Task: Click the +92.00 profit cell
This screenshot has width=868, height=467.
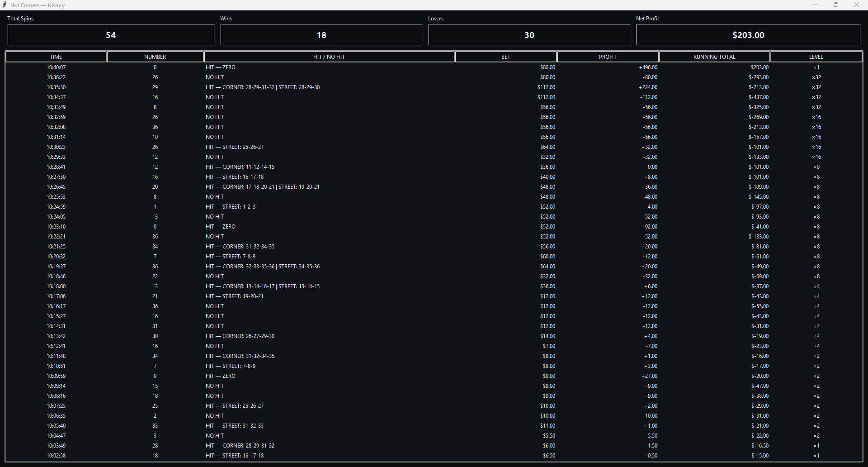Action: click(x=649, y=227)
